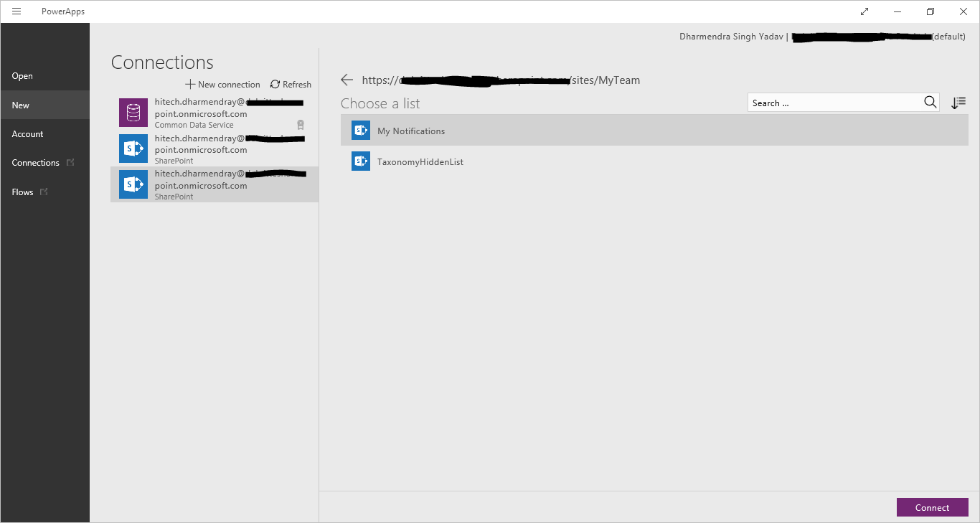Toggle the full-screen expand arrows icon
980x523 pixels.
click(864, 11)
